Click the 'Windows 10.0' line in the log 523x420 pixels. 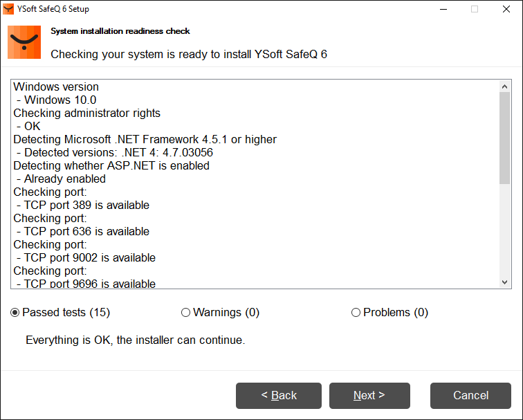(x=59, y=100)
